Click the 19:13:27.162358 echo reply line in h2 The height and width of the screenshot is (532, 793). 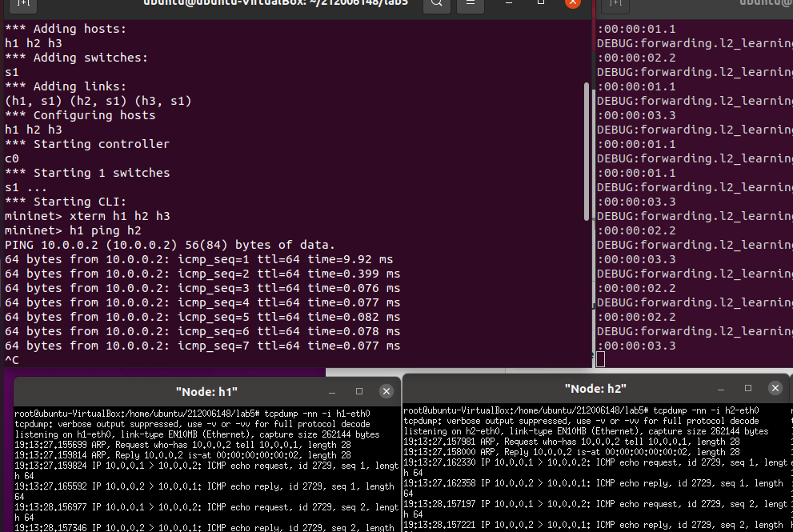(x=593, y=488)
